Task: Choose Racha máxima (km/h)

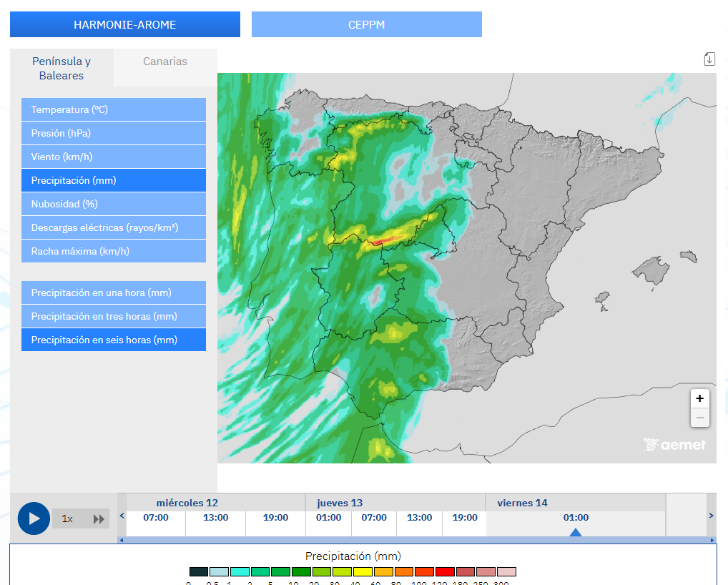Action: [113, 251]
